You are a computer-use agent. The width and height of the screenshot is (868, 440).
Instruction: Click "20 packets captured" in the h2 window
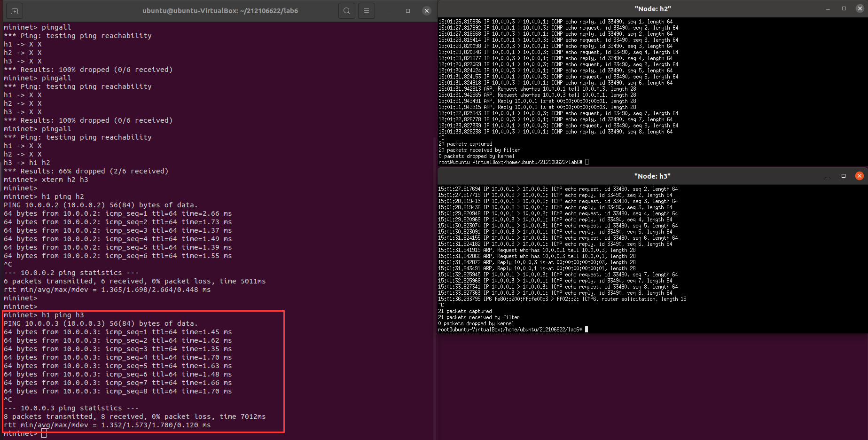pyautogui.click(x=465, y=144)
